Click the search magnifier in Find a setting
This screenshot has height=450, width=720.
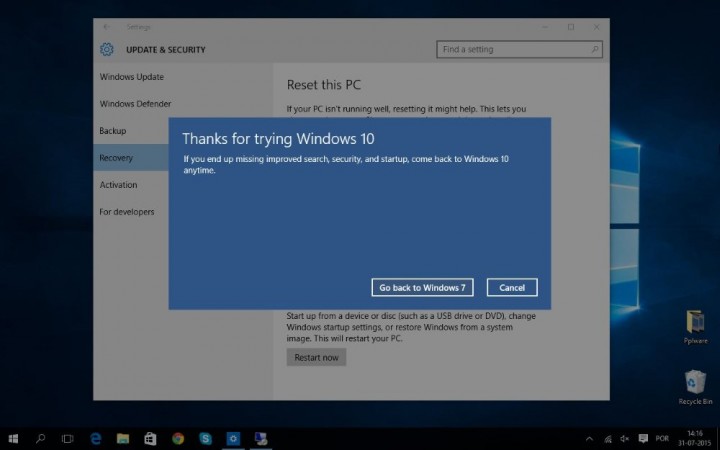[595, 49]
